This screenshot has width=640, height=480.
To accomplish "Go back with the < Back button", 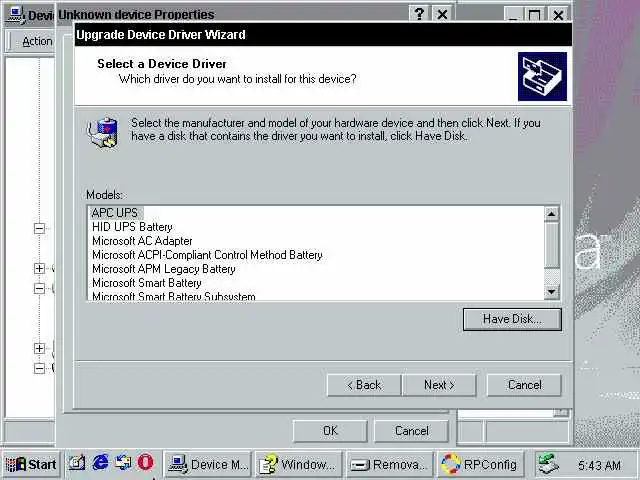I will (364, 385).
